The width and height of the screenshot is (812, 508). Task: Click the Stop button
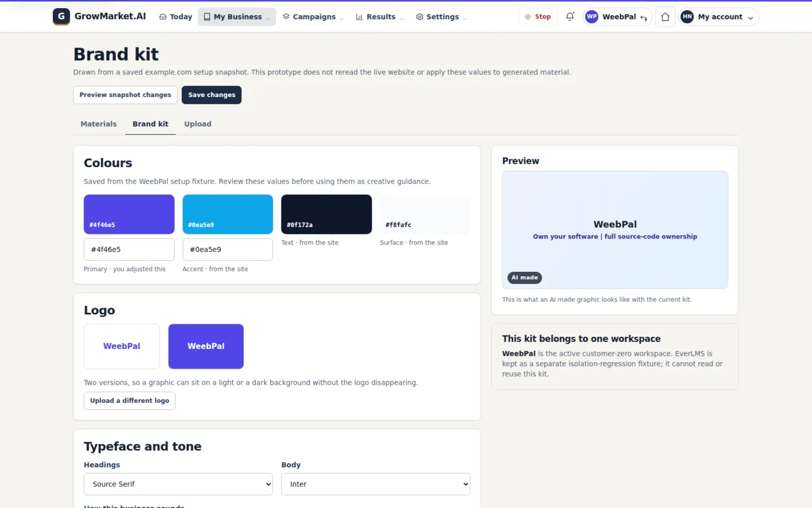[538, 17]
